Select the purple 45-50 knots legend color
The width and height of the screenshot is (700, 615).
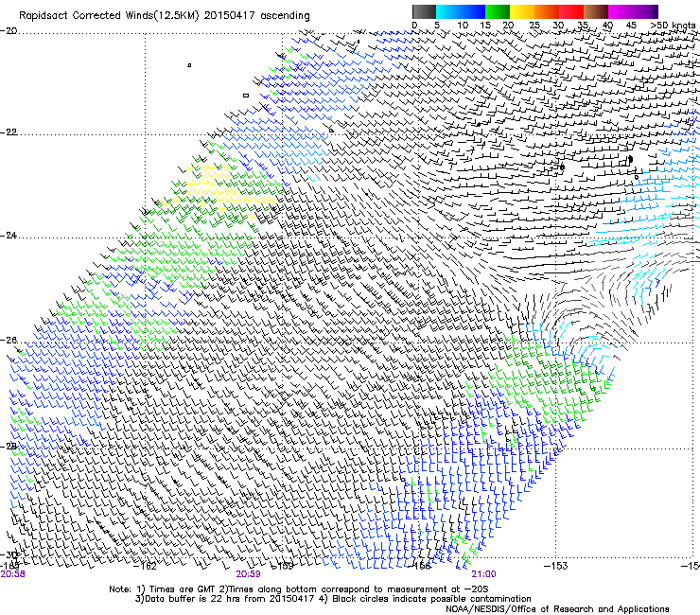click(x=645, y=11)
